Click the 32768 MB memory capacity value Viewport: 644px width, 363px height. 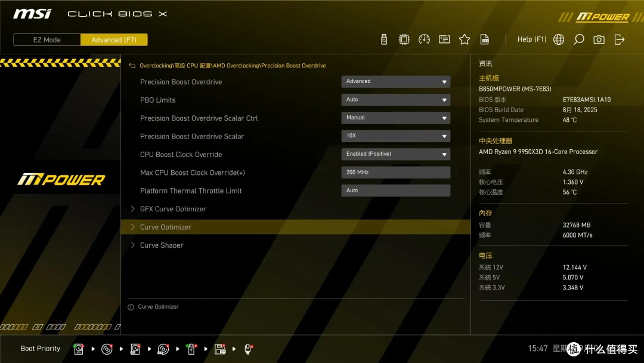pyautogui.click(x=577, y=225)
